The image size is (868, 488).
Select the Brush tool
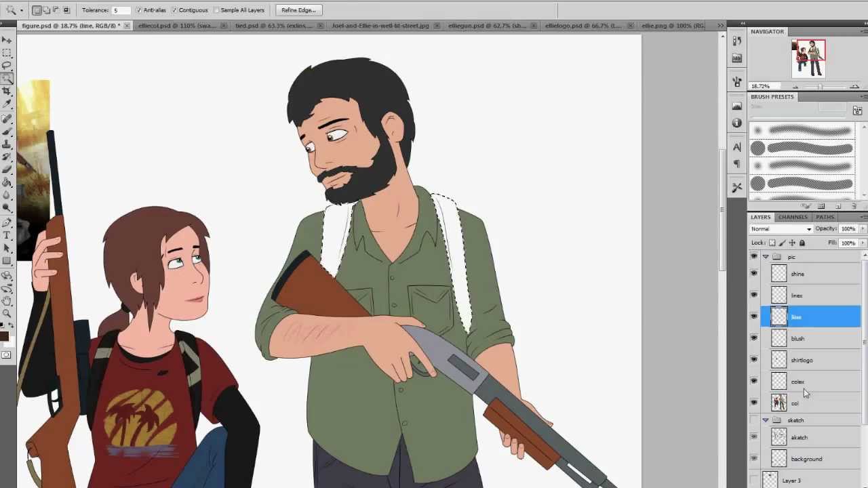click(x=7, y=131)
